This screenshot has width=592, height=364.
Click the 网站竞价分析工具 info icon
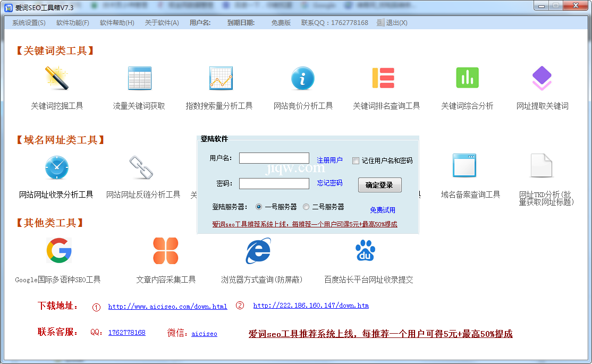coord(303,79)
